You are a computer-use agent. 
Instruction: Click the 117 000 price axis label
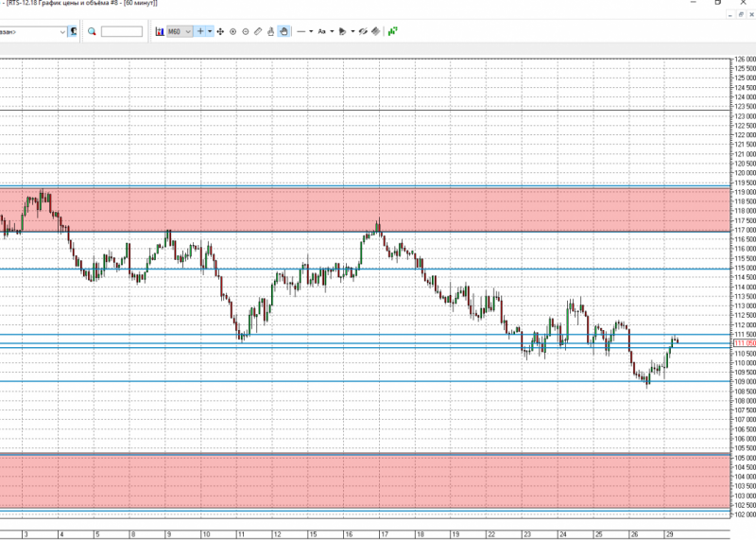[745, 230]
